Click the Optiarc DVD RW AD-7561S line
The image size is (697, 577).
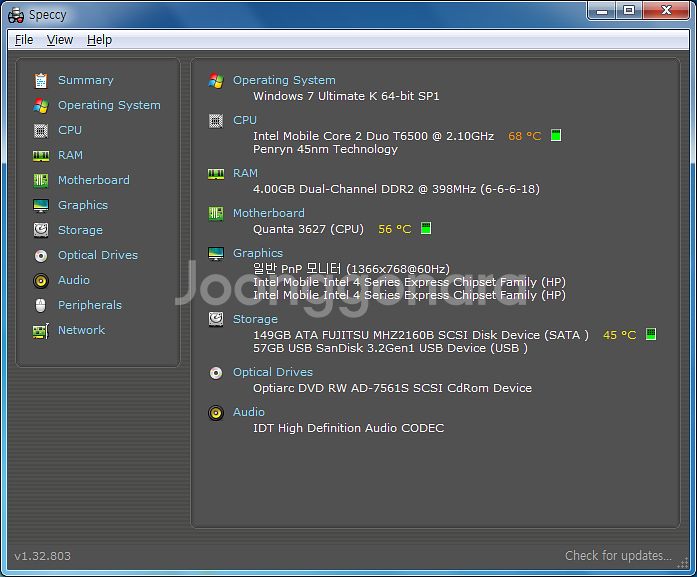click(x=393, y=388)
